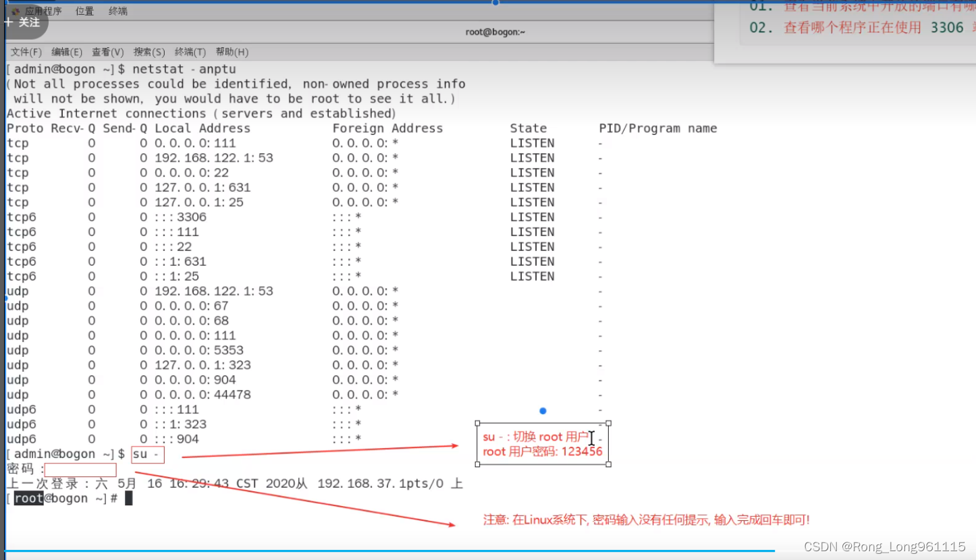Viewport: 976px width, 560px height.
Task: Select the udp 0.0.0.0:44478 address
Action: click(202, 395)
